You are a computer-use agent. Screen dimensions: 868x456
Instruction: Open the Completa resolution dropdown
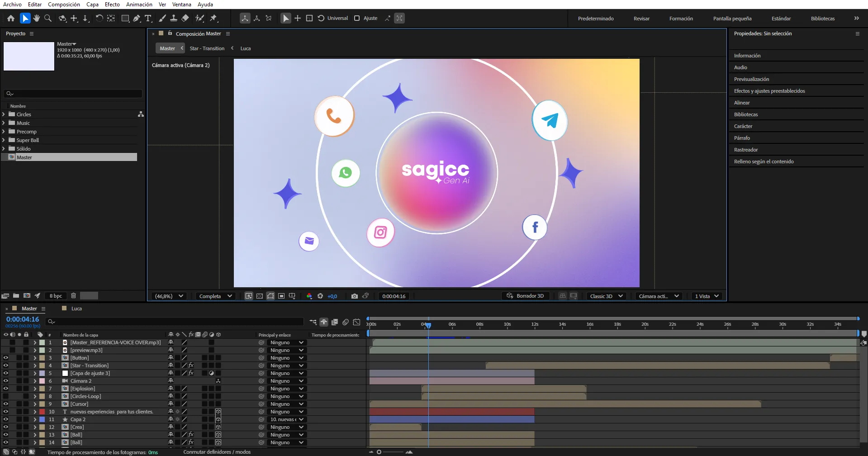[x=215, y=296]
